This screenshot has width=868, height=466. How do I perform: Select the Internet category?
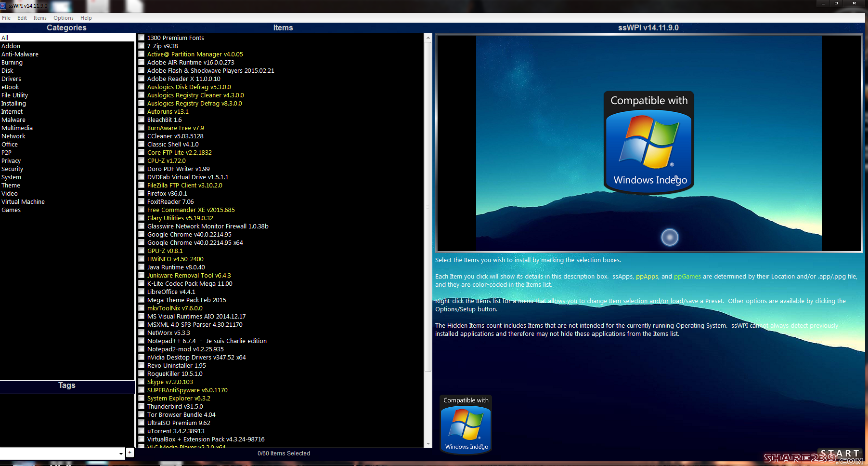12,111
